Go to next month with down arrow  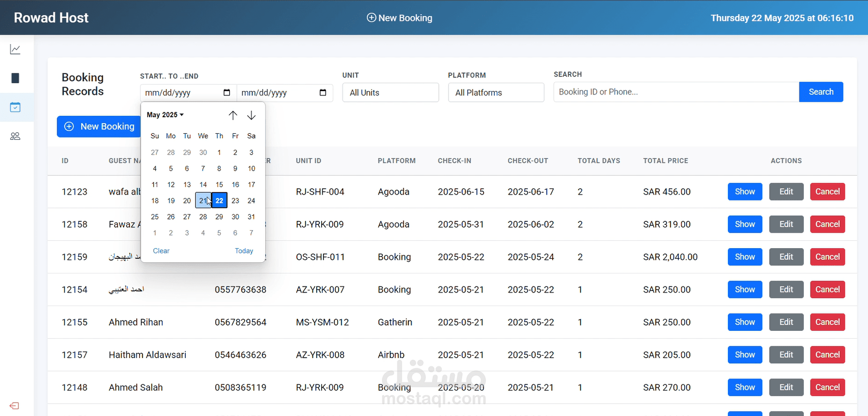point(252,115)
